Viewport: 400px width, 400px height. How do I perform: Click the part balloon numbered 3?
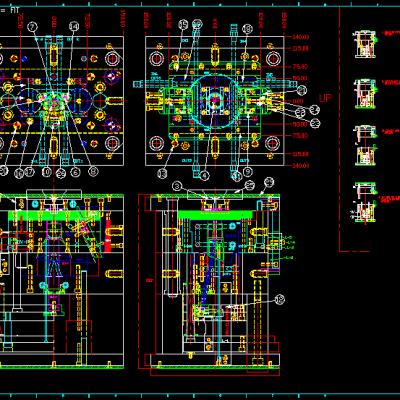pos(177,186)
